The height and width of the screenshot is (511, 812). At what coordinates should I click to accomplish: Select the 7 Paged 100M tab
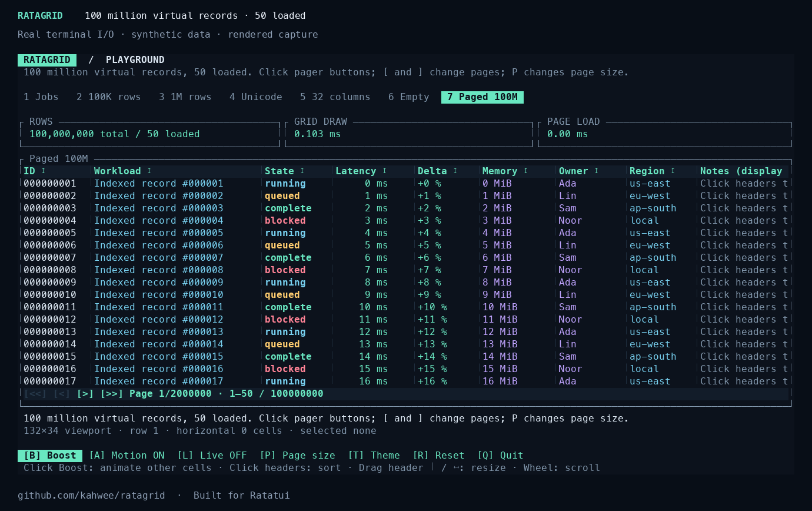tap(482, 97)
